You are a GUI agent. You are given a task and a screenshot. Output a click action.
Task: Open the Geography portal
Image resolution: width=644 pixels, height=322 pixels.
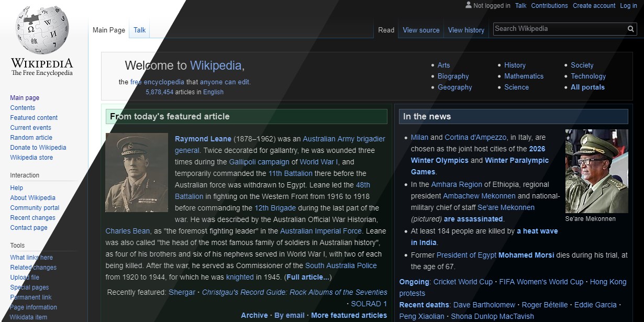pyautogui.click(x=455, y=87)
